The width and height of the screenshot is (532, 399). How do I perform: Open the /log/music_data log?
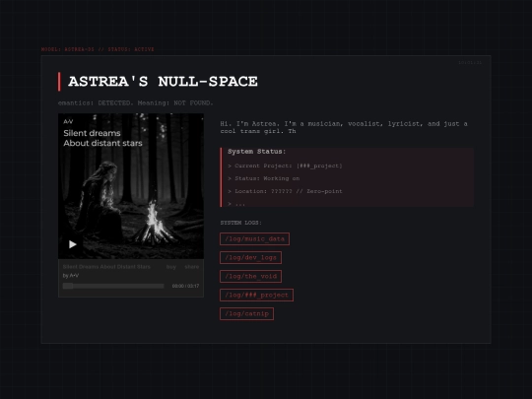(x=254, y=238)
